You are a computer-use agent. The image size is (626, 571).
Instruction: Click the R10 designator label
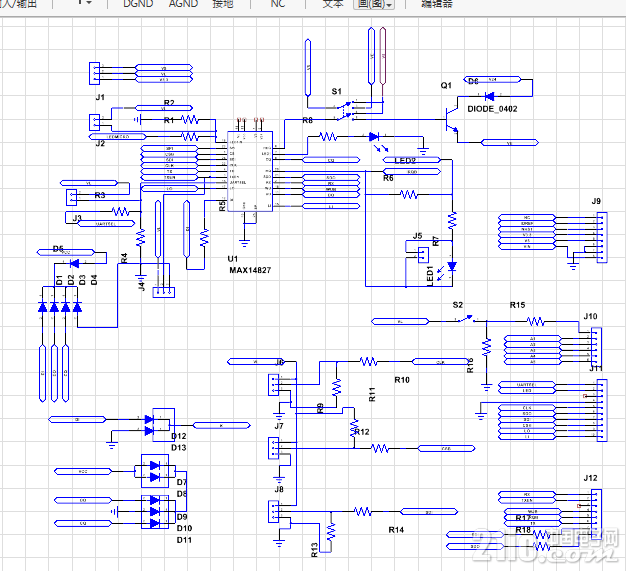(402, 380)
